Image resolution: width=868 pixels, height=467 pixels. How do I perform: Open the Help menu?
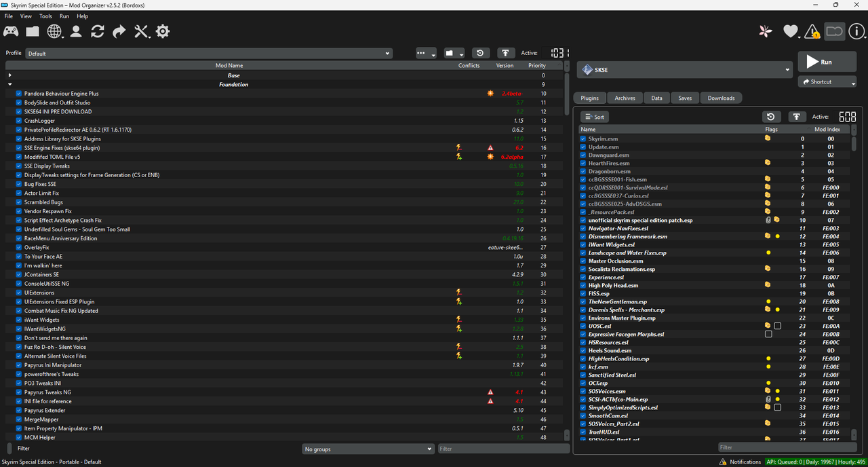click(x=82, y=16)
